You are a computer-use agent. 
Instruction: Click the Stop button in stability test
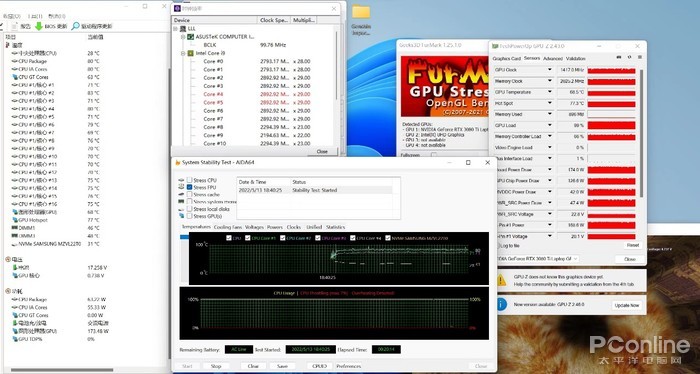tap(216, 366)
